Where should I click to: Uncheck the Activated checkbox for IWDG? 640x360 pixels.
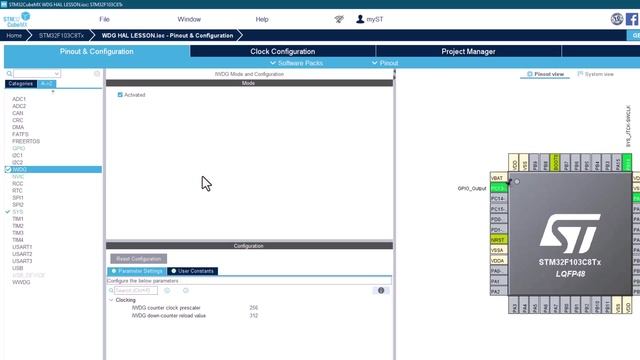pyautogui.click(x=120, y=95)
